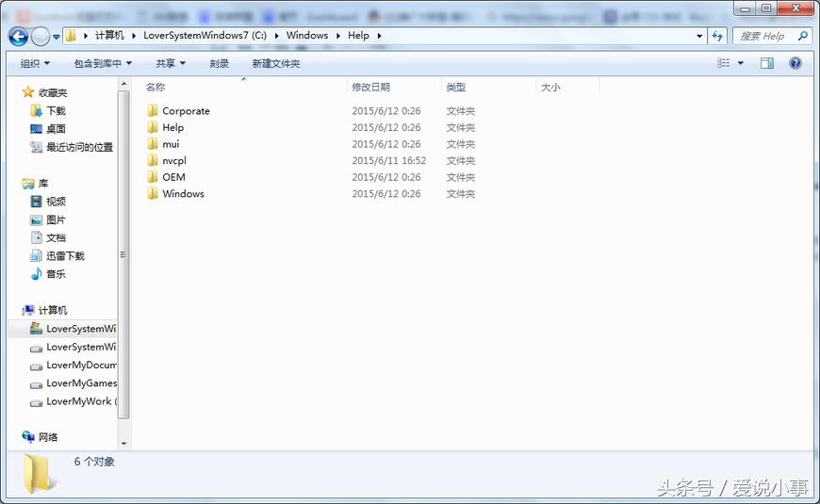Open the view options dropdown arrow
Viewport: 820px width, 504px height.
[741, 63]
